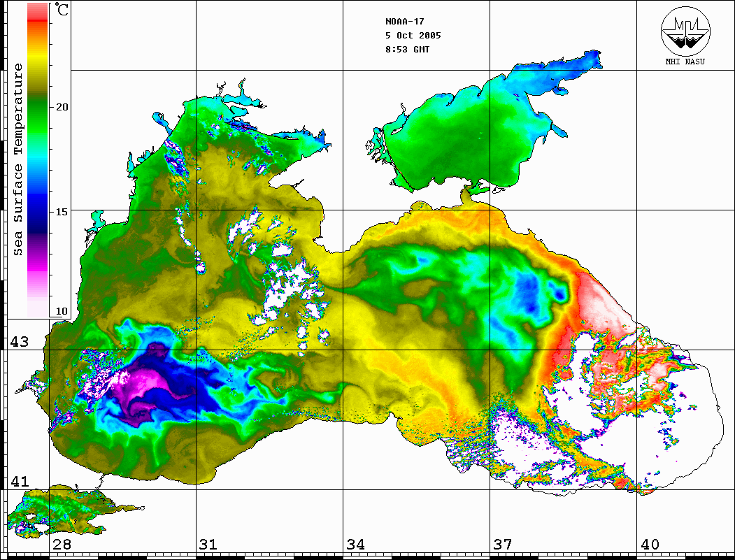
Task: Click the longitude label '28'
Action: point(62,545)
